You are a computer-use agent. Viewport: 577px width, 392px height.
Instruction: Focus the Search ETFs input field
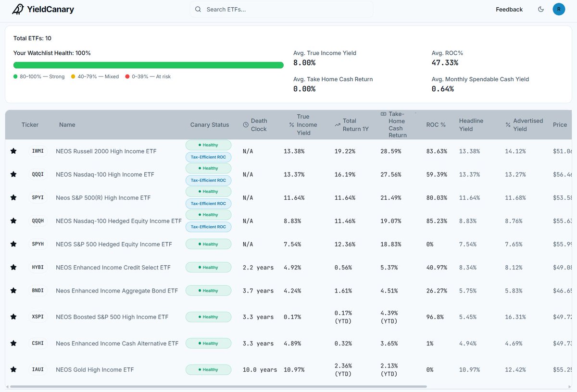coord(281,9)
